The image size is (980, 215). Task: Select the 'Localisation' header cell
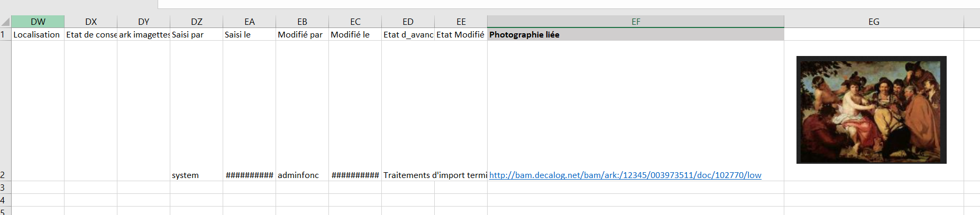(37, 35)
